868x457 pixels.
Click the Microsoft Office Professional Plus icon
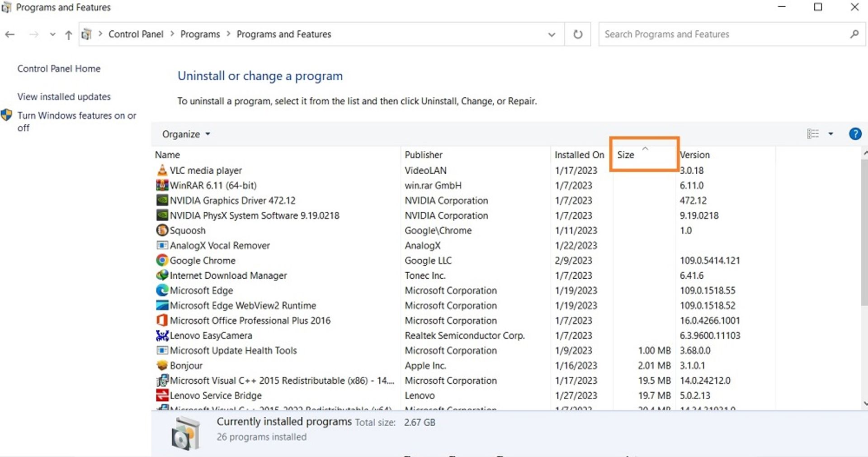pos(162,320)
